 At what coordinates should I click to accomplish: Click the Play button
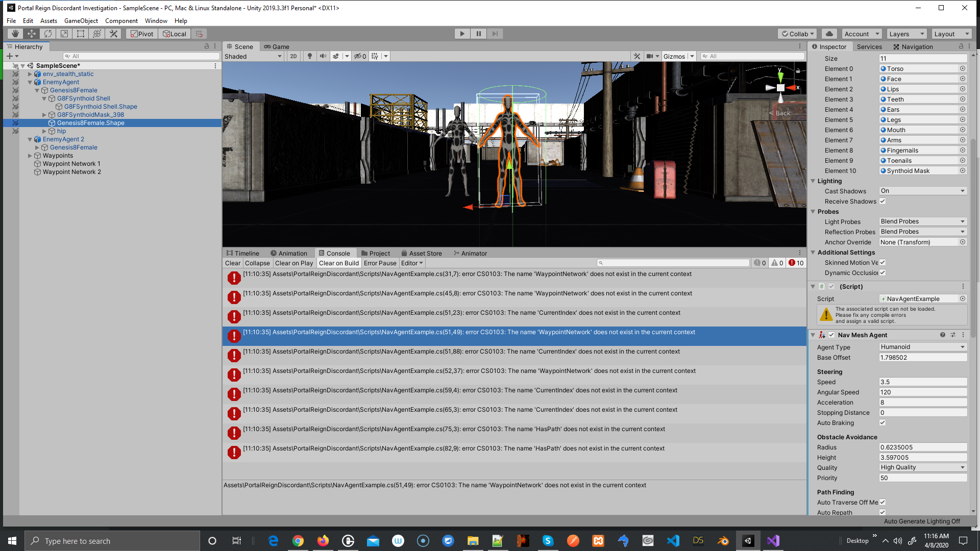pos(462,34)
